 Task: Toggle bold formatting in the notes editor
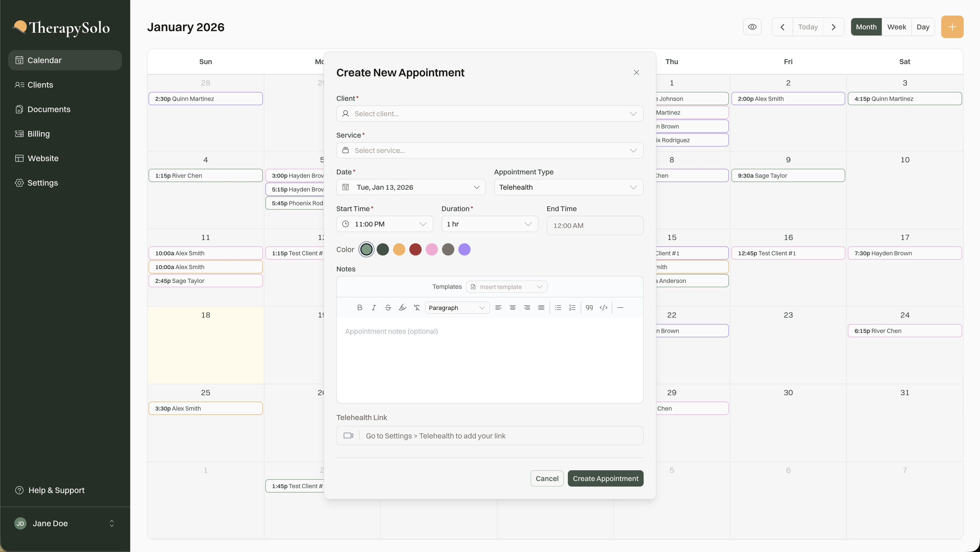(360, 308)
